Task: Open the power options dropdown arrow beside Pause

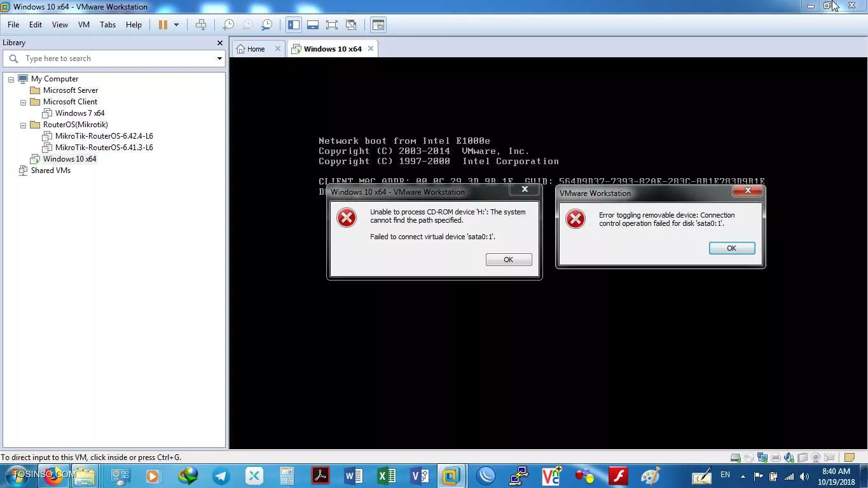Action: pos(176,25)
